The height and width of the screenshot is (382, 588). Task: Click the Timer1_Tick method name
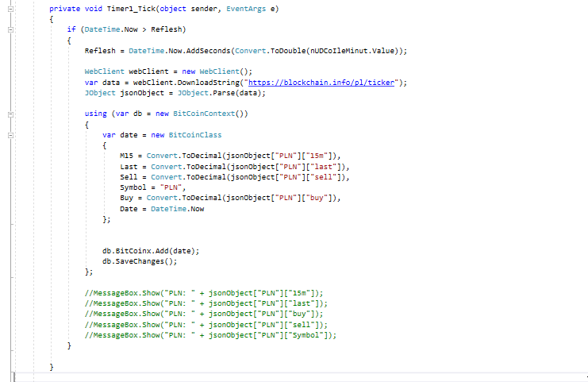(x=131, y=9)
